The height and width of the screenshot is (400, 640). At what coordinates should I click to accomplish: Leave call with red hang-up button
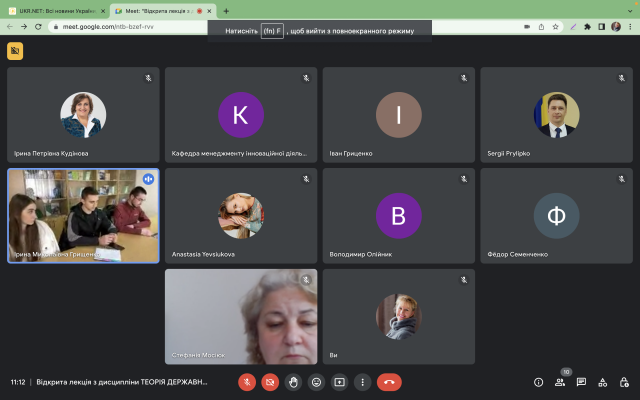(389, 382)
